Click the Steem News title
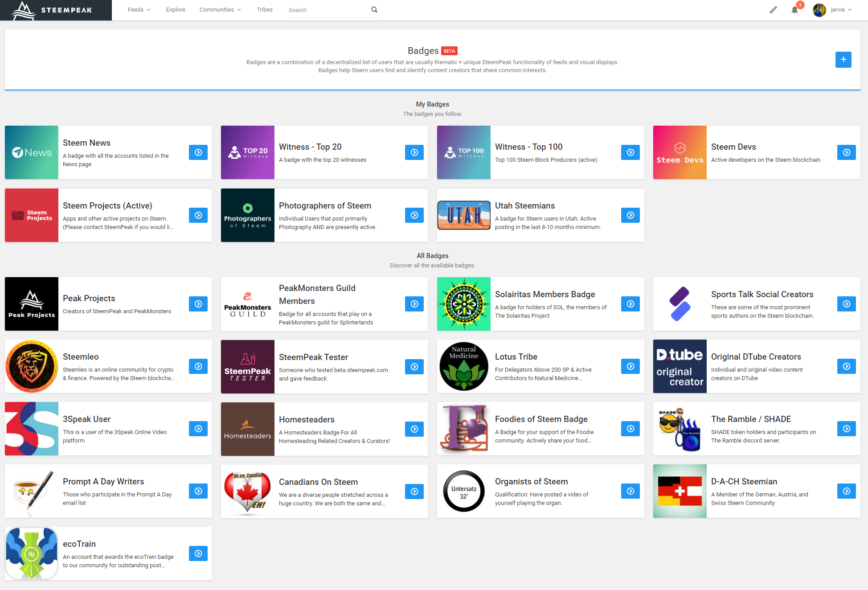This screenshot has width=868, height=590. [x=86, y=143]
